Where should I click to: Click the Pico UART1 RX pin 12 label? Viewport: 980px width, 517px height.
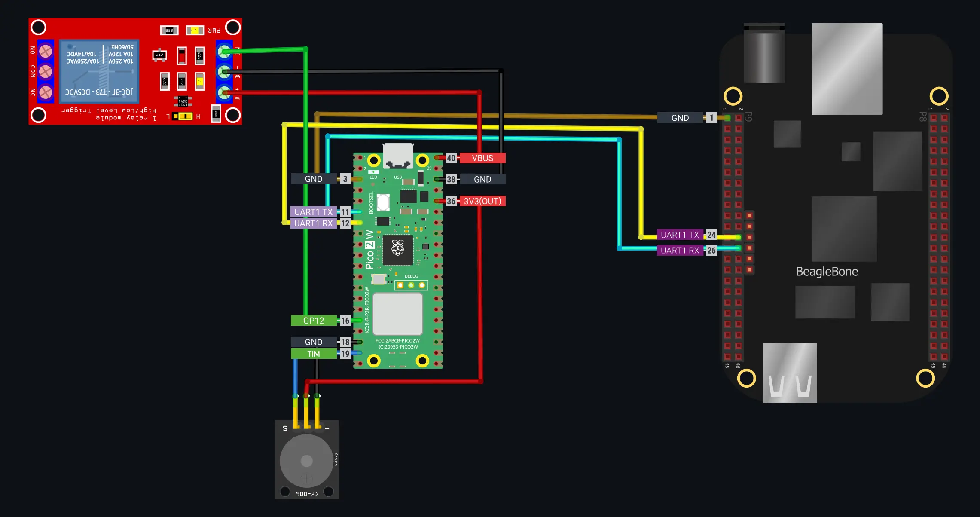pos(313,223)
